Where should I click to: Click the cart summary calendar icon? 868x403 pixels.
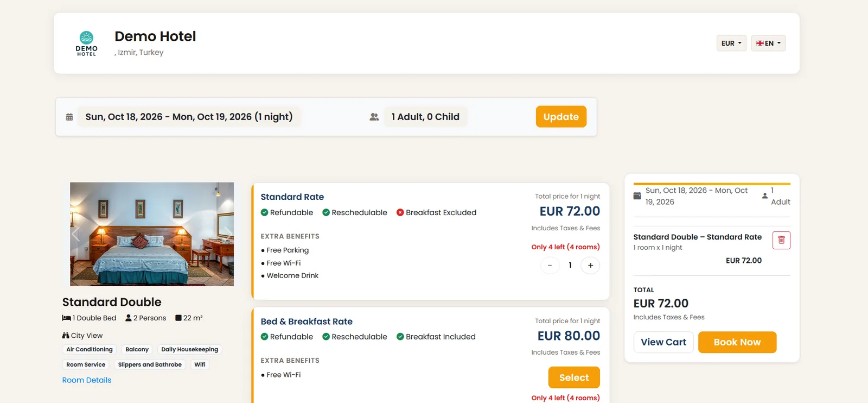637,196
